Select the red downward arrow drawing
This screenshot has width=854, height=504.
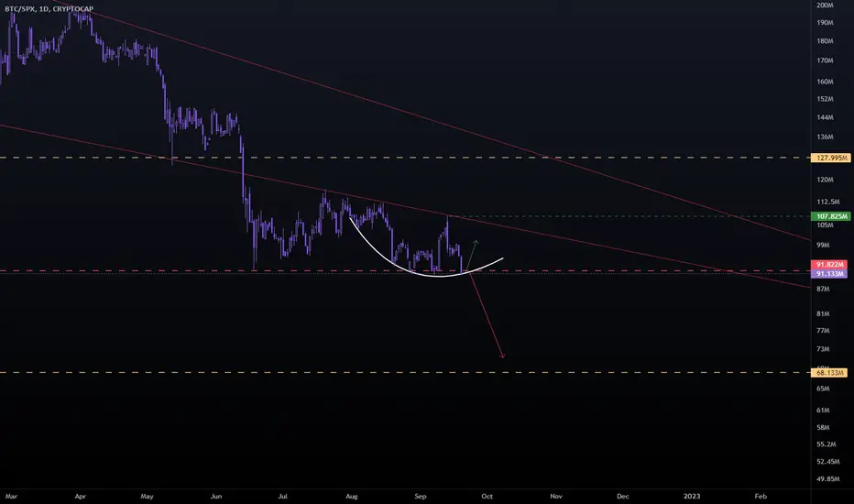tap(486, 315)
